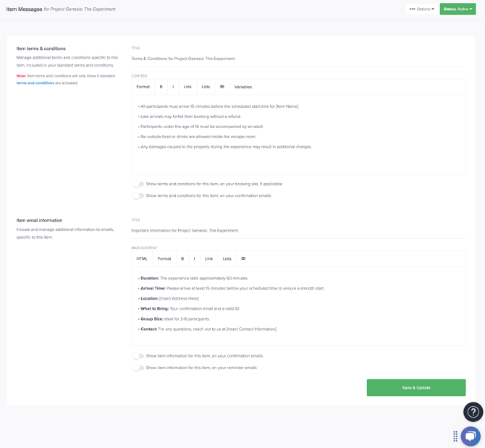Screen dimensions: 485x448
Task: Toggle item information on reminder emails
Action: tap(138, 368)
